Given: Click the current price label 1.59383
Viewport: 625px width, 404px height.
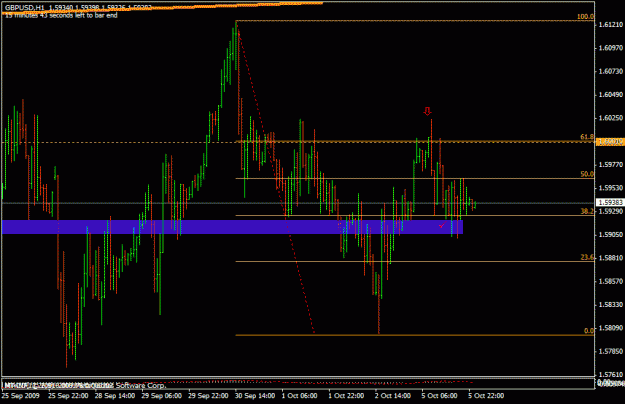Looking at the screenshot, I should [610, 202].
